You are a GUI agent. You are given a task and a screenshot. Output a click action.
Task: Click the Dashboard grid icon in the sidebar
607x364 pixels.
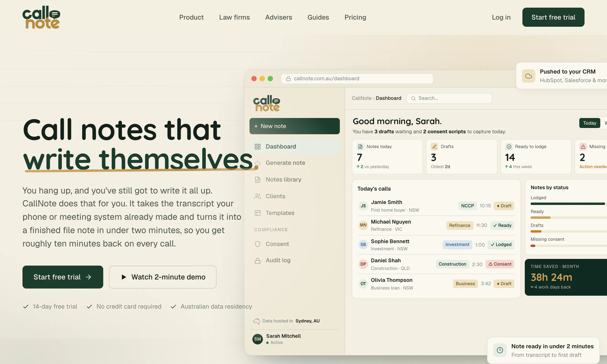pos(257,147)
